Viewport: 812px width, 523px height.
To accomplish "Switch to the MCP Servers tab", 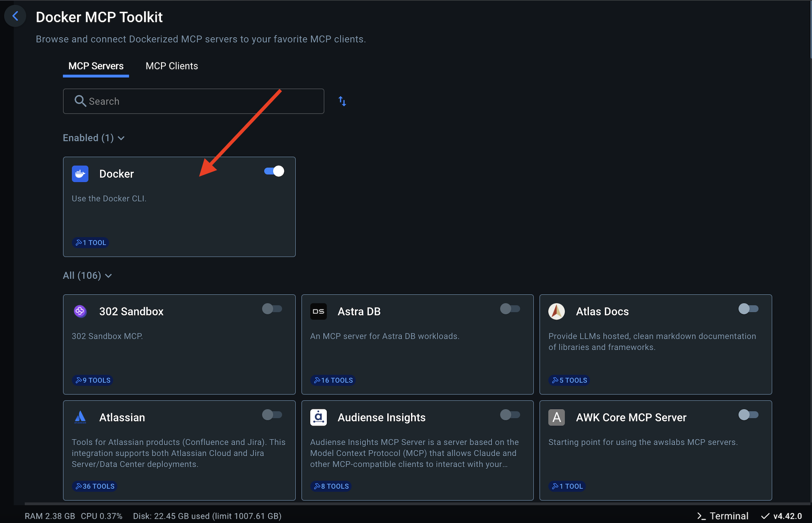I will tap(96, 66).
